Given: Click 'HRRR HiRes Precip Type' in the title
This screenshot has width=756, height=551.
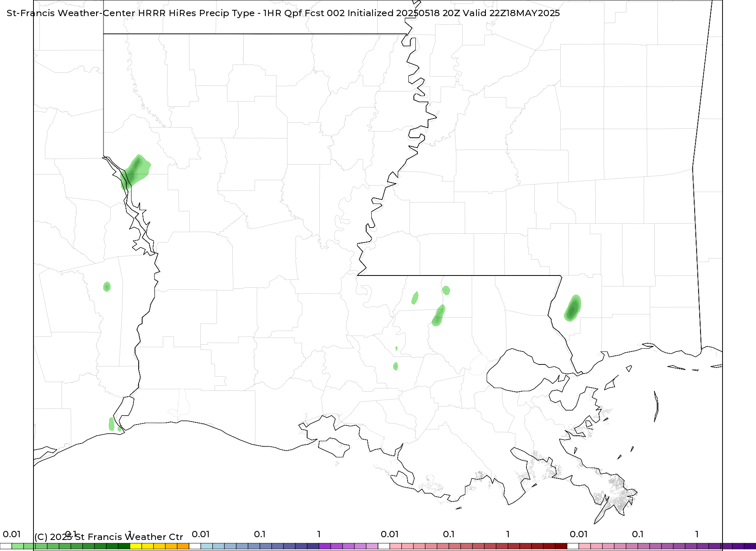Looking at the screenshot, I should coord(196,13).
